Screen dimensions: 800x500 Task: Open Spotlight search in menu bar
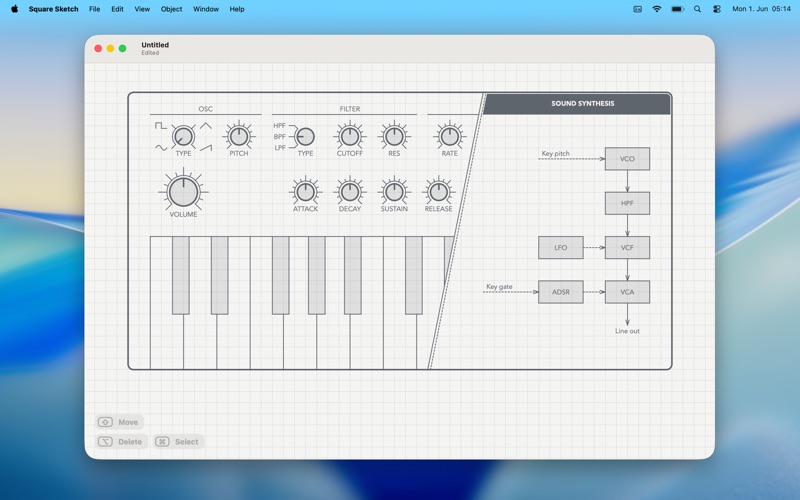pos(697,9)
